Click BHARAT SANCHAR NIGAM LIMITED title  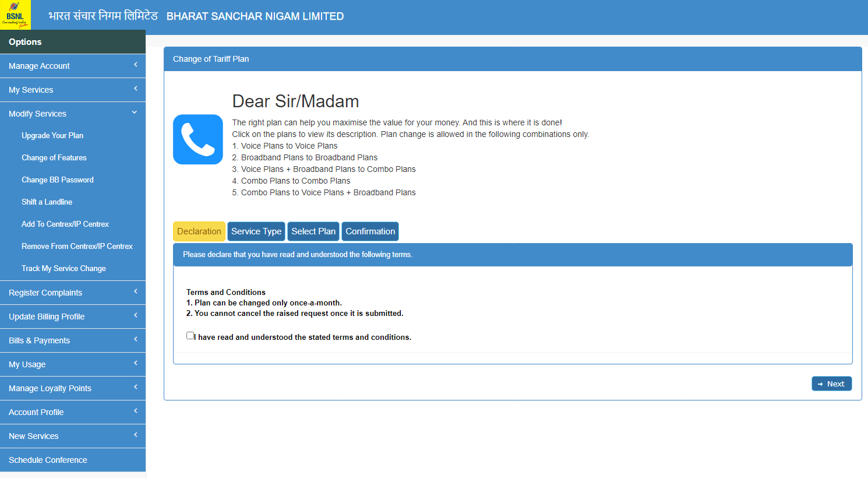pyautogui.click(x=255, y=16)
